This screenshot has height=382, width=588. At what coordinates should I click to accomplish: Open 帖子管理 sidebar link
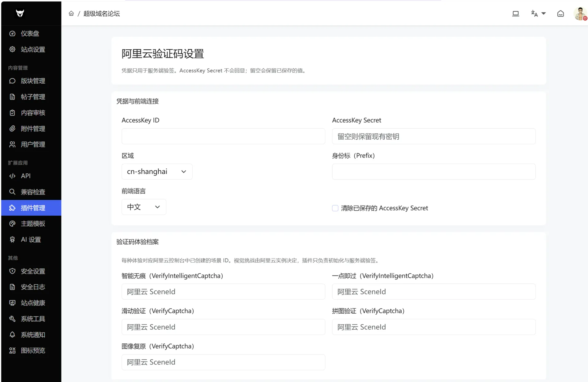[x=31, y=97]
